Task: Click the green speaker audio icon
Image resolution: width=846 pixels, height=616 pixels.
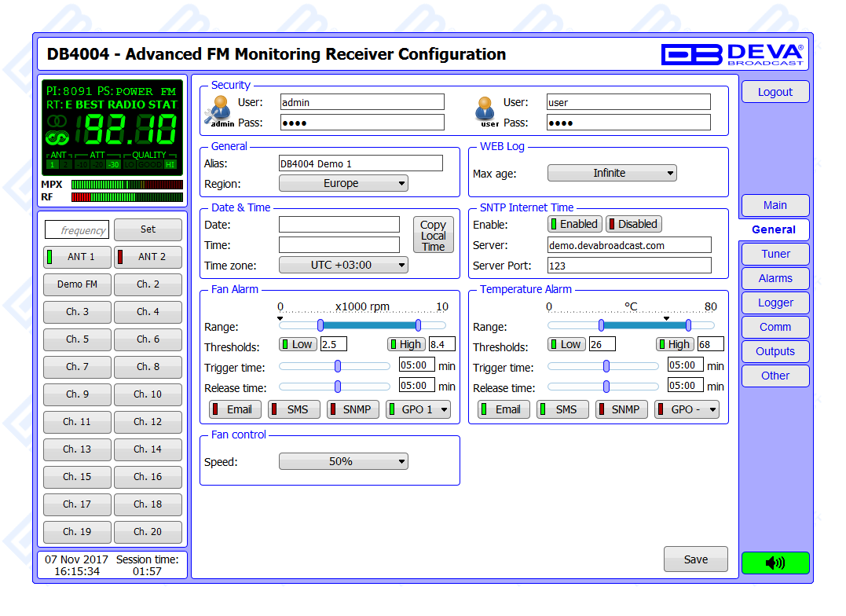Action: [x=775, y=563]
